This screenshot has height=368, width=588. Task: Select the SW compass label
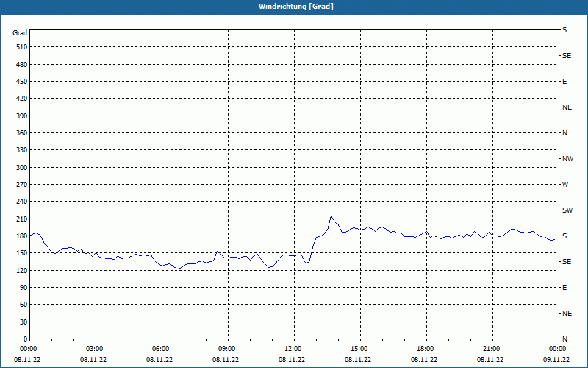pyautogui.click(x=567, y=210)
